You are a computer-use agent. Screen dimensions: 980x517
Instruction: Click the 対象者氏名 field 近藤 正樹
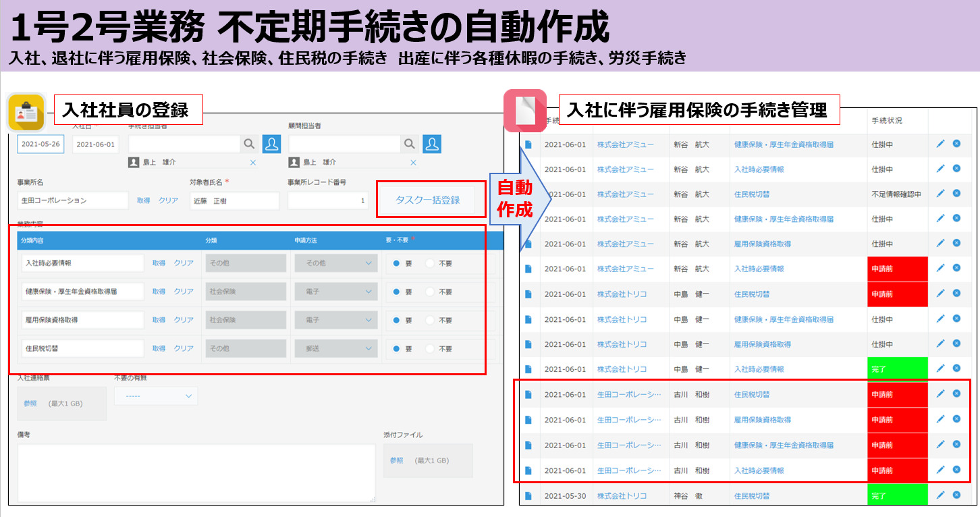[235, 200]
